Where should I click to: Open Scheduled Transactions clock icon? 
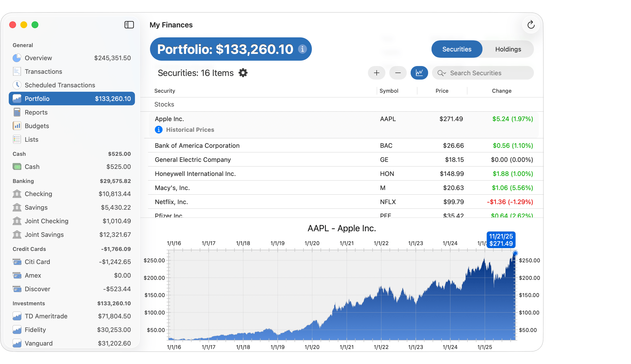pyautogui.click(x=17, y=85)
